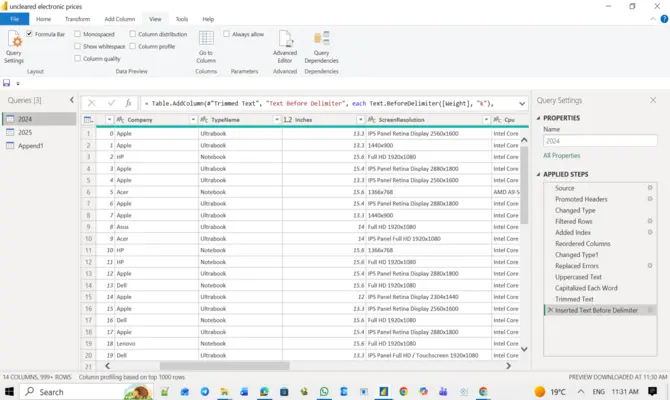Screen dimensions: 670x400
Task: Enable Monospaced checkbox
Action: 77,34
